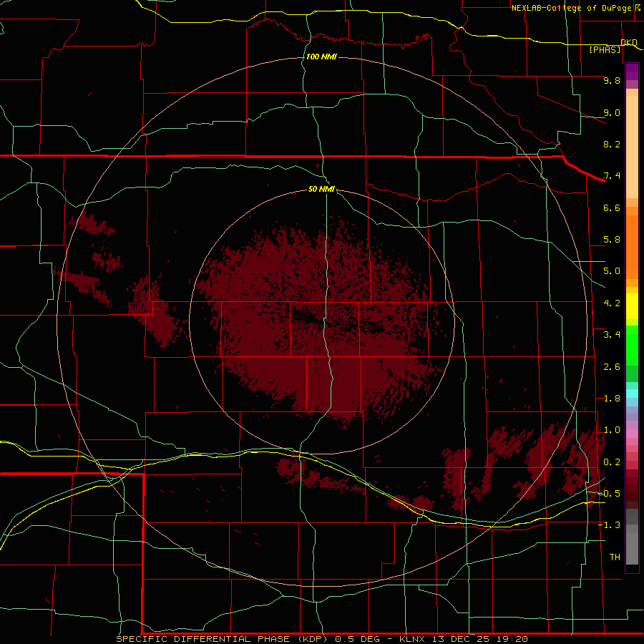Click the 6.6 scale value
Viewport: 644px width, 644px height.
point(612,208)
